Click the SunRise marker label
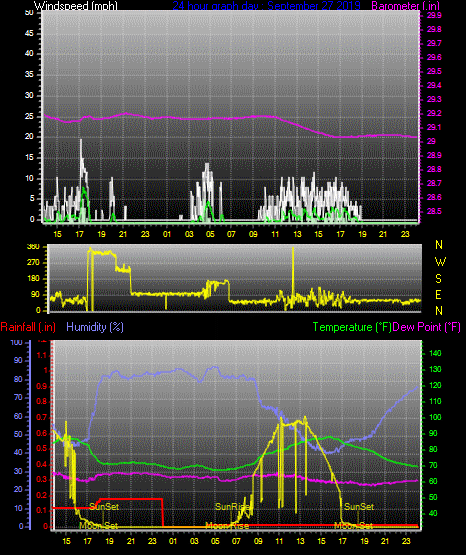 click(x=232, y=507)
